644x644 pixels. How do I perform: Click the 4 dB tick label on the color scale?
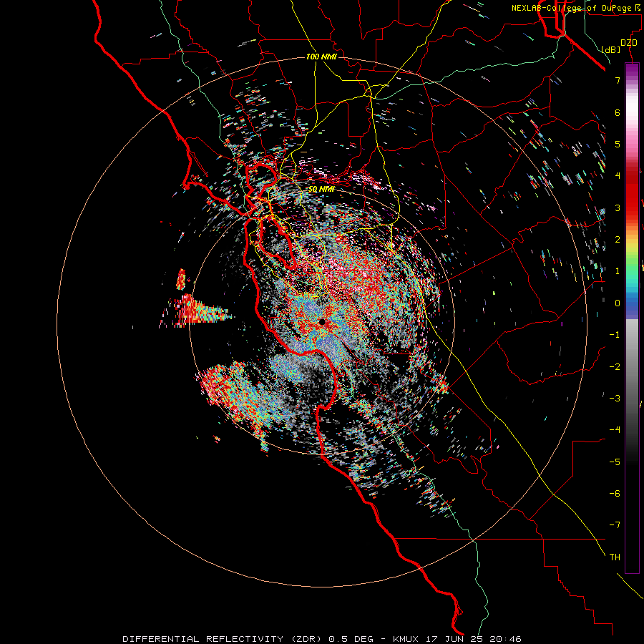tap(618, 176)
